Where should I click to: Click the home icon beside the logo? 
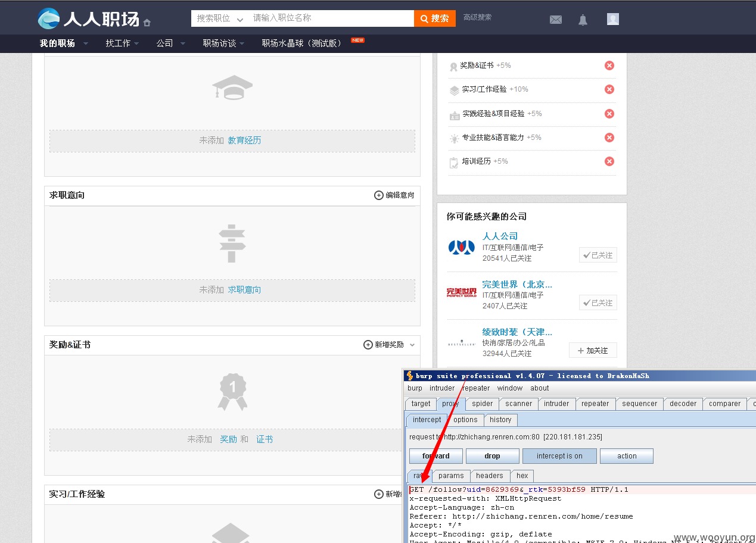(x=147, y=23)
